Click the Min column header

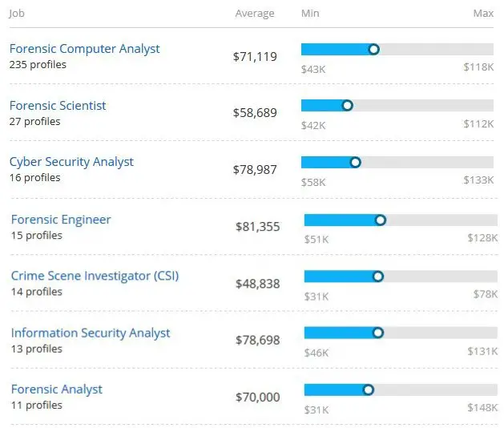click(310, 14)
